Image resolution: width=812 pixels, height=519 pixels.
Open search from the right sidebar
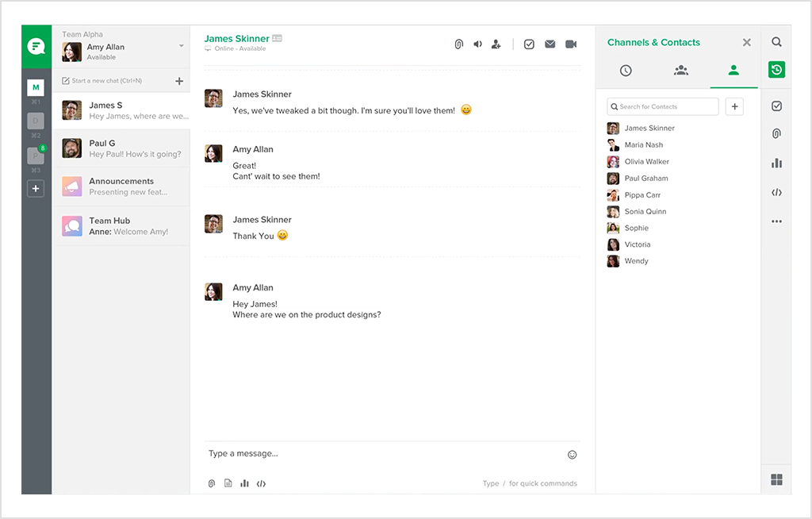(776, 41)
